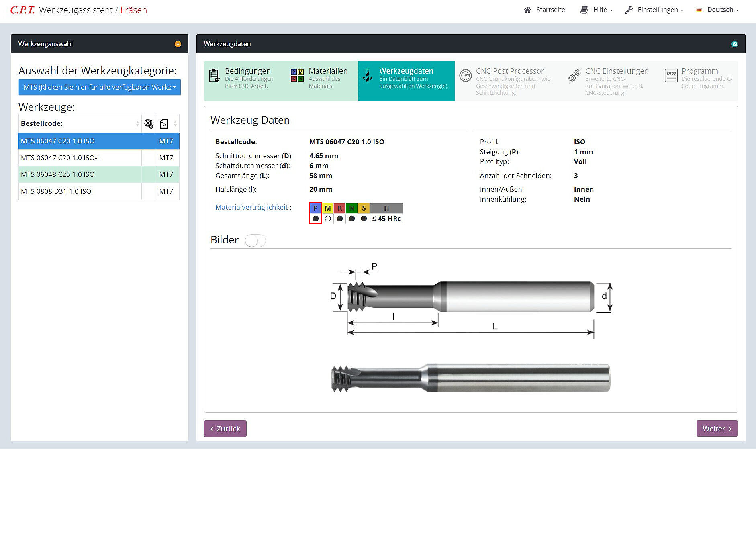The width and height of the screenshot is (756, 560).
Task: Click the coolant column icon in tools table
Action: coord(149,124)
